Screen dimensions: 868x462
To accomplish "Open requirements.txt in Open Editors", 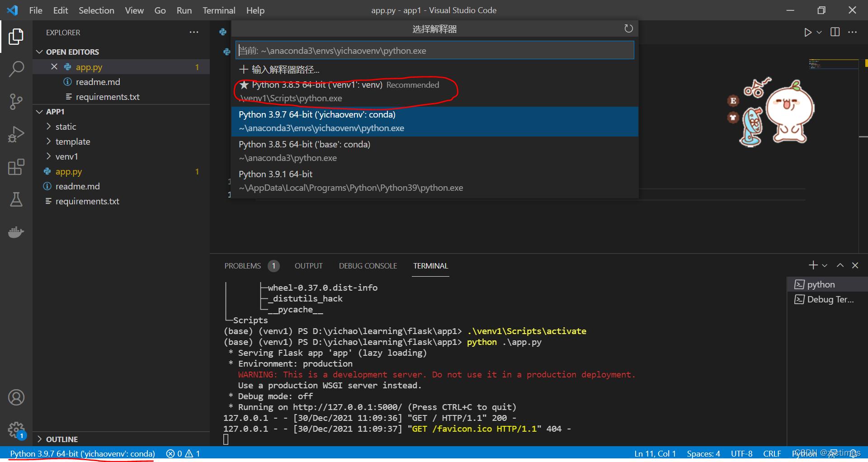I will [121, 97].
